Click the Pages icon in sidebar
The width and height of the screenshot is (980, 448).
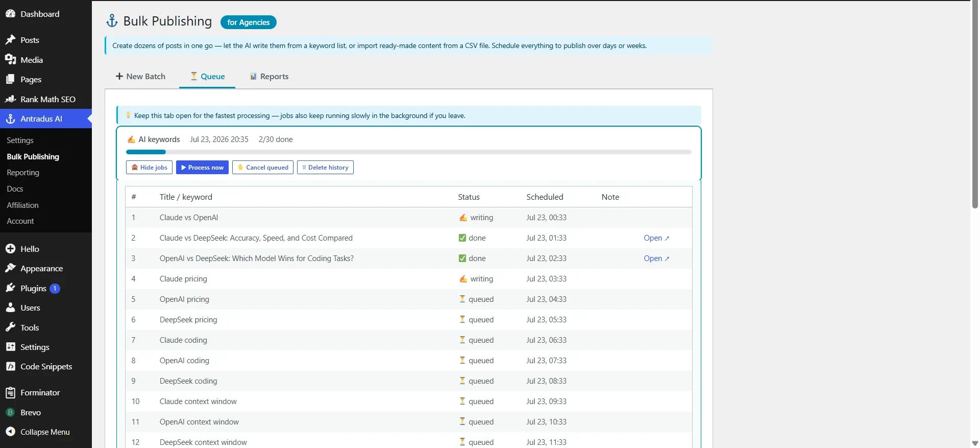(x=10, y=79)
